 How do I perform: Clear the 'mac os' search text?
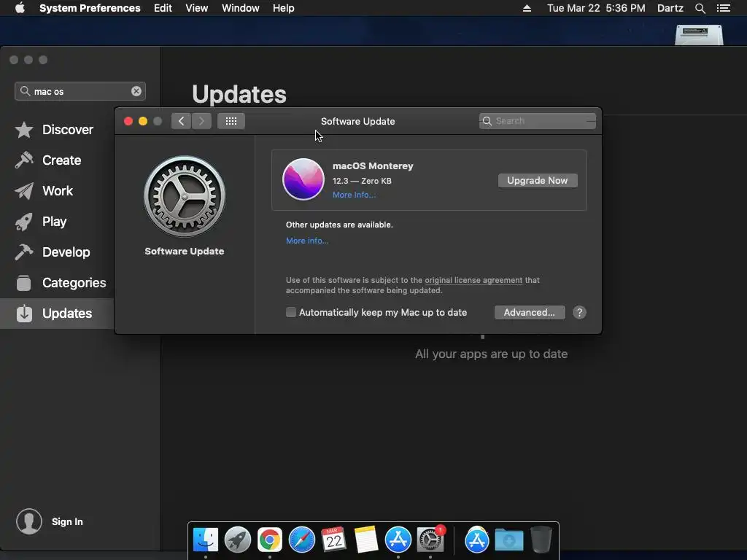tap(136, 91)
